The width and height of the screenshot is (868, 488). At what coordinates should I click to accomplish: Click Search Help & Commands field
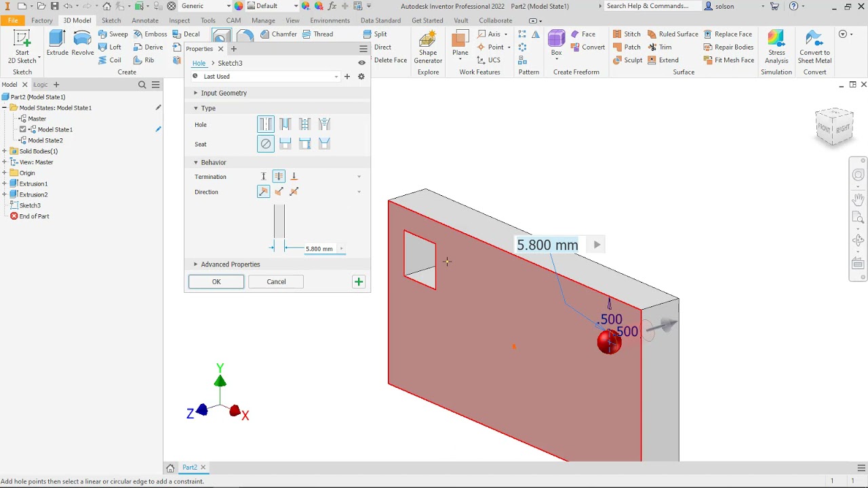point(651,6)
